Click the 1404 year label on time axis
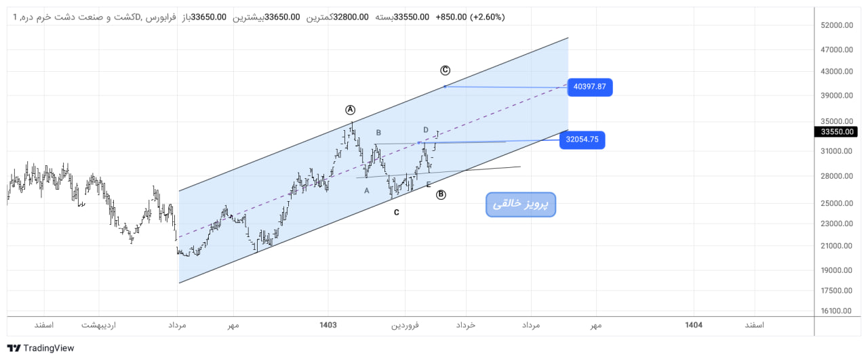 694,325
